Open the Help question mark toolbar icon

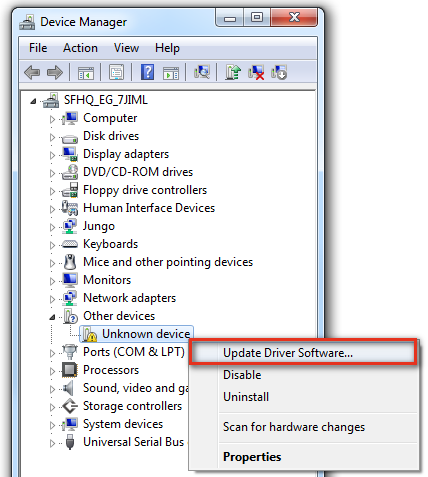[147, 72]
